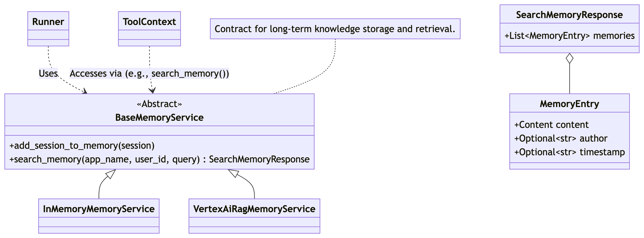The height and width of the screenshot is (238, 644).
Task: Select the ToolContext class title
Action: [x=149, y=22]
